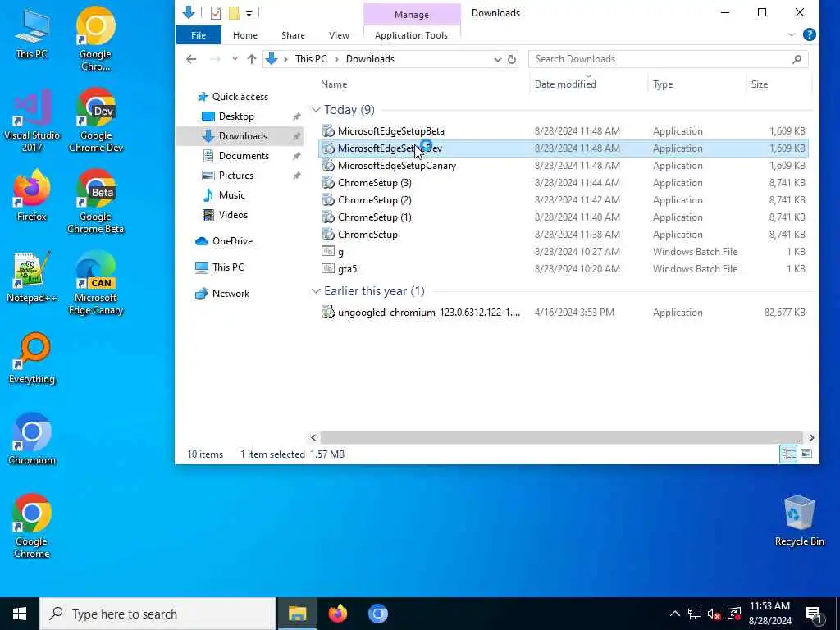Click the Firefox taskbar icon
Viewport: 840px width, 630px height.
tap(337, 614)
